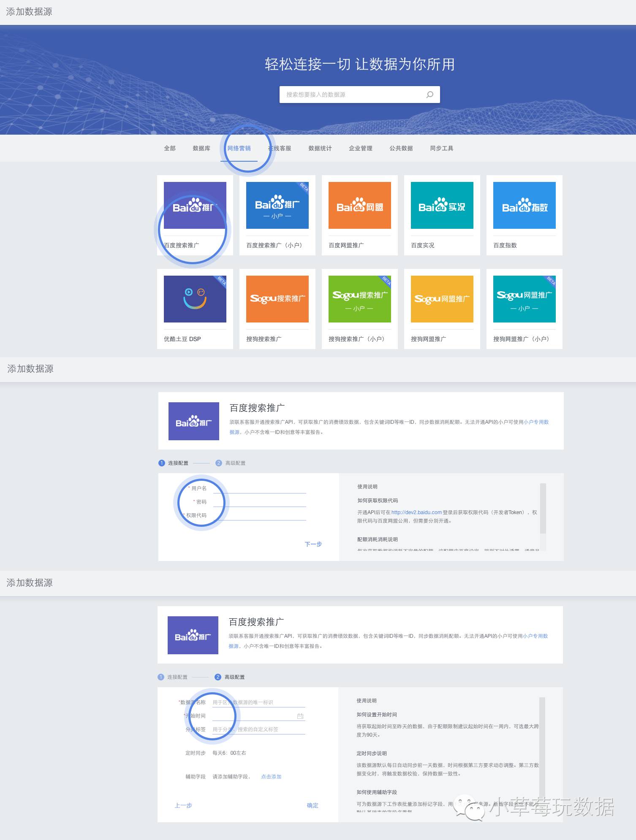Click the 每天6：00左右 sync value
Viewport: 636px width, 840px height.
coord(229,753)
